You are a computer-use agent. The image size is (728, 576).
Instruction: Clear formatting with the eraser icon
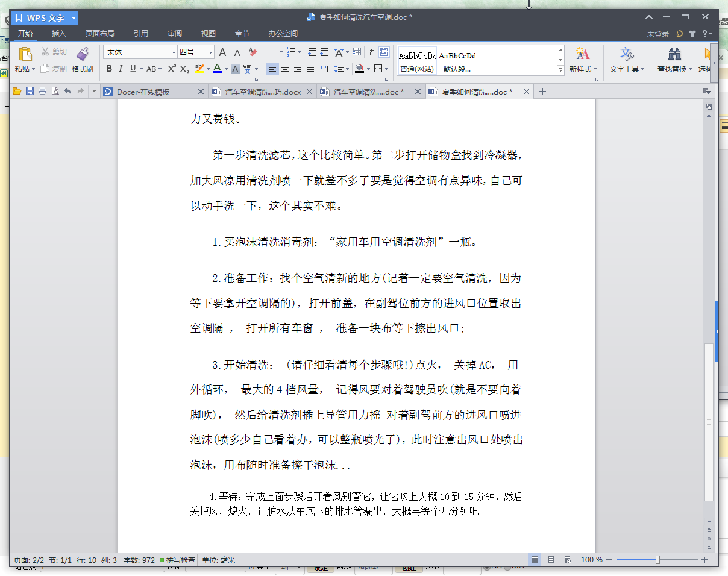253,52
